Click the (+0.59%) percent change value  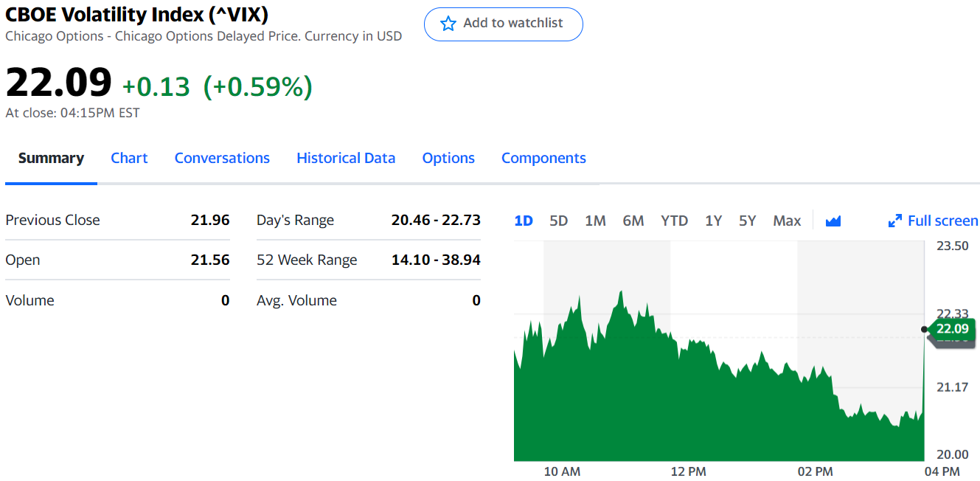pos(258,86)
